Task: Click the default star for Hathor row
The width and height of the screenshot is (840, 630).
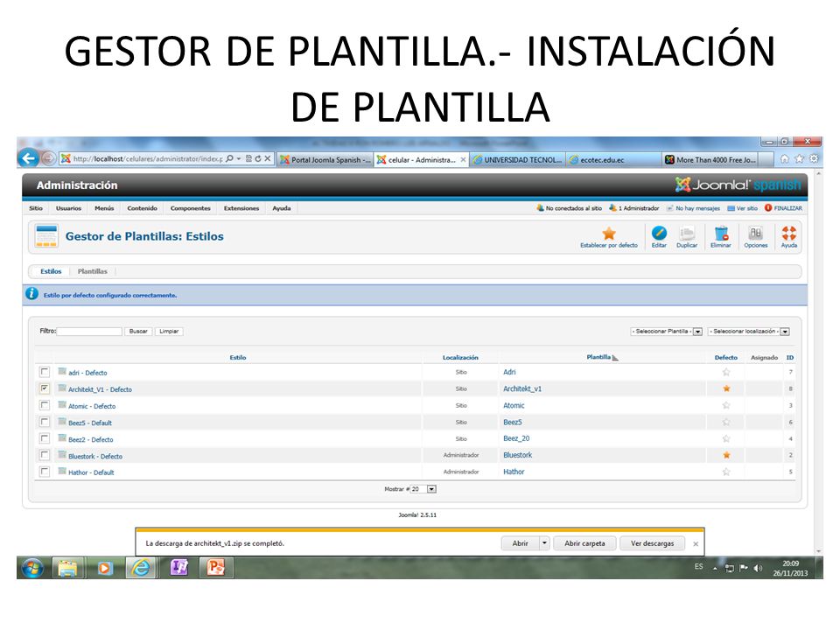Action: click(726, 472)
